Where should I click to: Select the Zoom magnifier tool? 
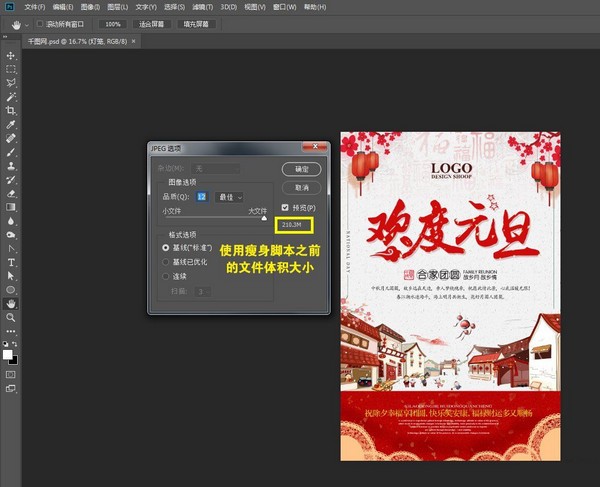coord(11,317)
